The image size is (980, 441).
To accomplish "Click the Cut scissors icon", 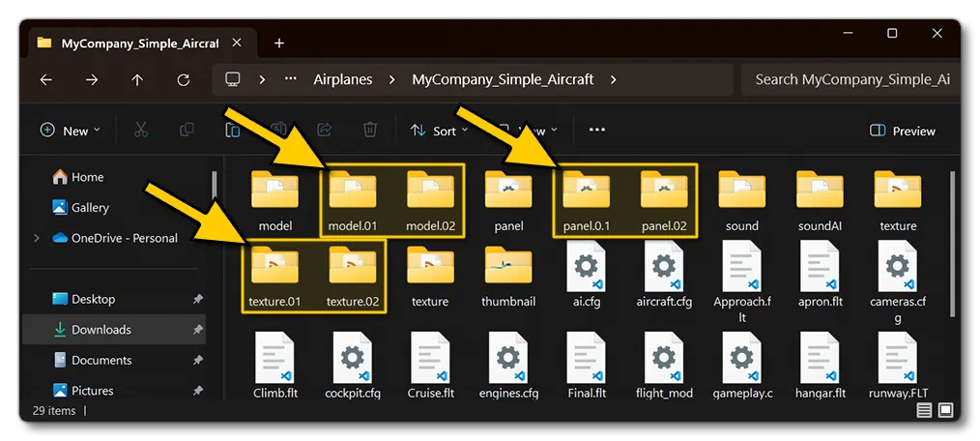I will pyautogui.click(x=141, y=131).
